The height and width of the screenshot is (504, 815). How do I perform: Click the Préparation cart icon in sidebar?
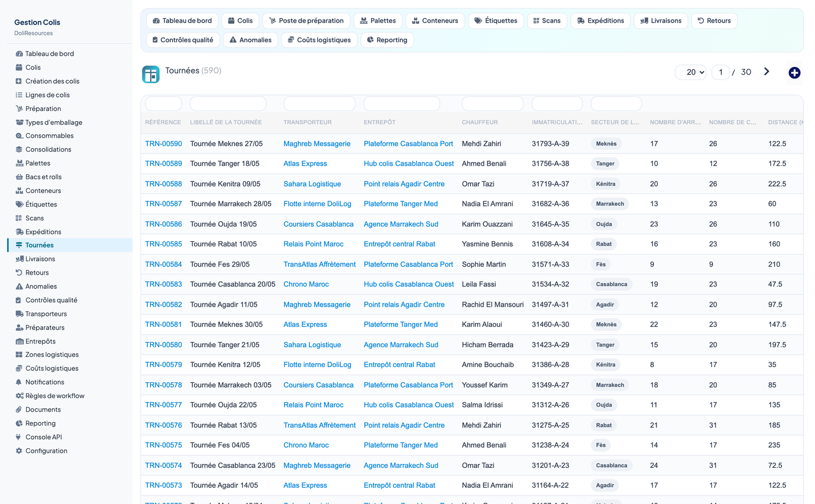point(19,109)
